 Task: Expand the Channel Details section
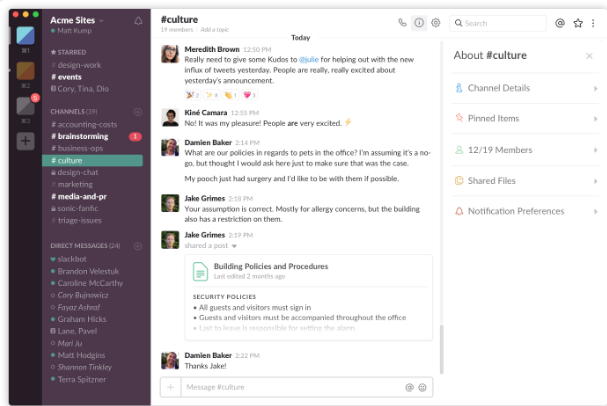523,88
